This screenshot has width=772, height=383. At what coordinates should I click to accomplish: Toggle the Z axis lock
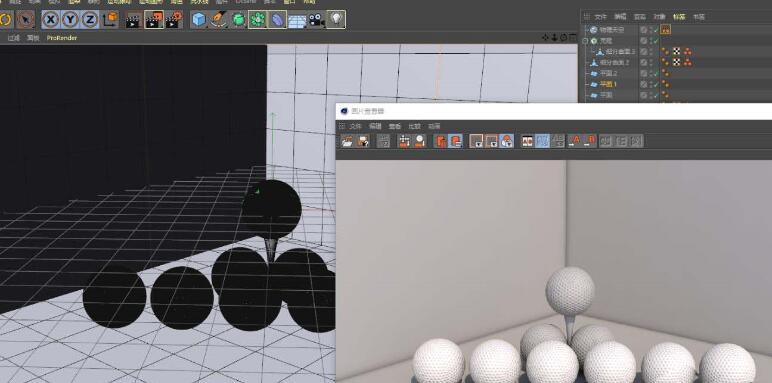[90, 20]
